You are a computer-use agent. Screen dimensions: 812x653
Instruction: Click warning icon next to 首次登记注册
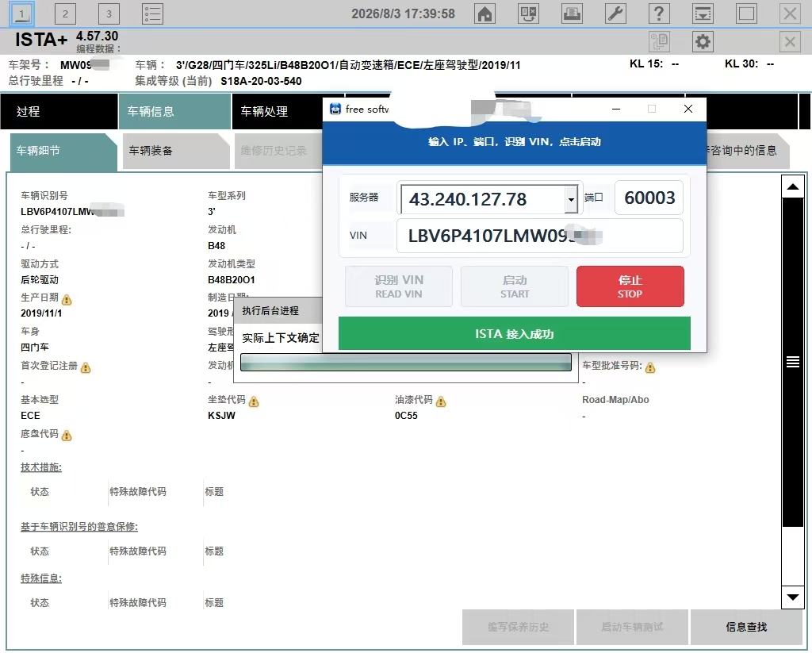pos(86,367)
